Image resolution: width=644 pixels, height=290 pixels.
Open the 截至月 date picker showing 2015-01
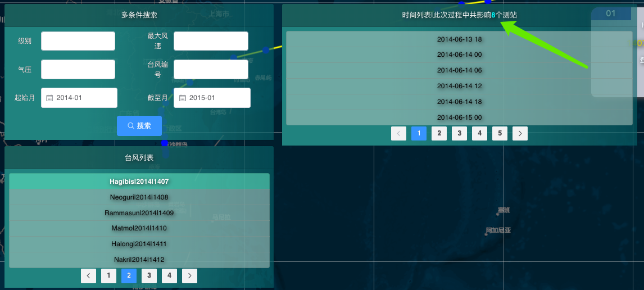(212, 98)
